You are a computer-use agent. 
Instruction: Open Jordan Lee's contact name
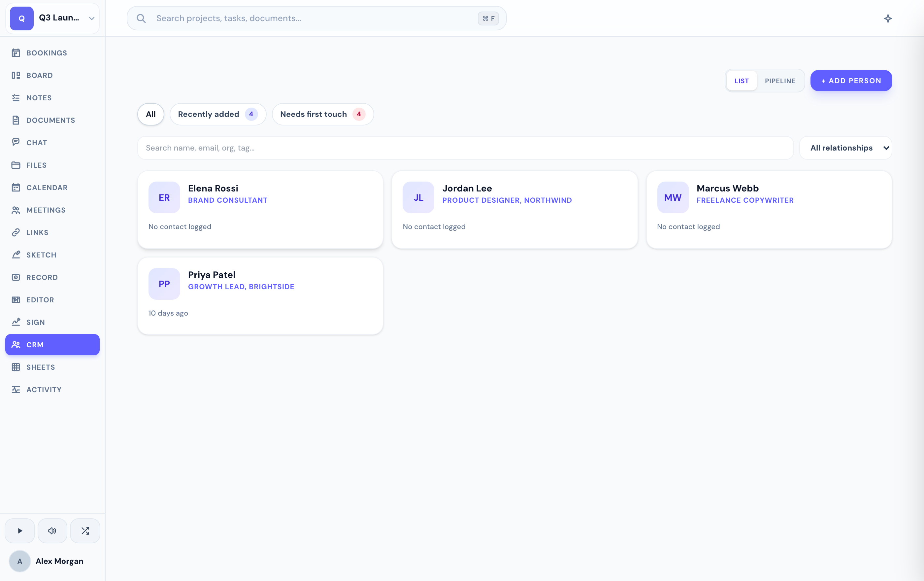[467, 188]
